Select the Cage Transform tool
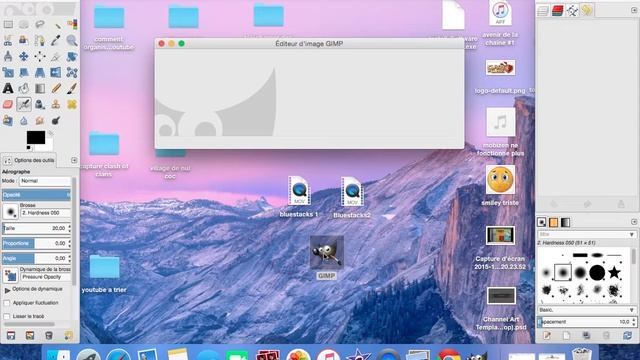Viewport: 640px width, 360px height. pos(72,73)
